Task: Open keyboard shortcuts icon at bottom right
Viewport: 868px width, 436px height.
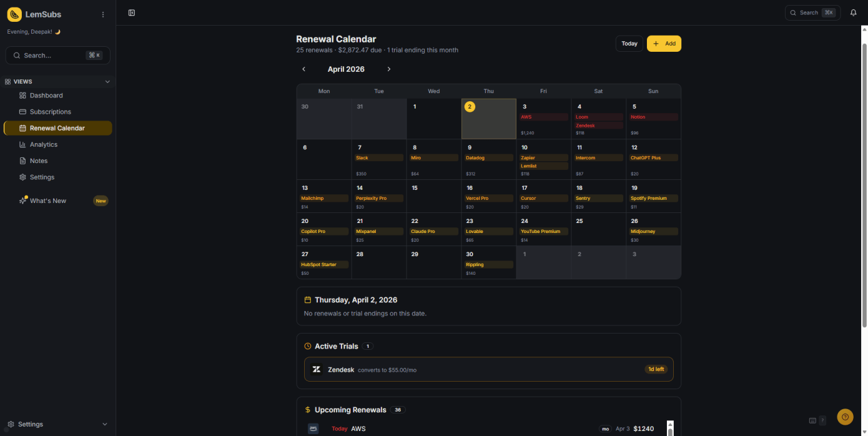Action: click(812, 420)
